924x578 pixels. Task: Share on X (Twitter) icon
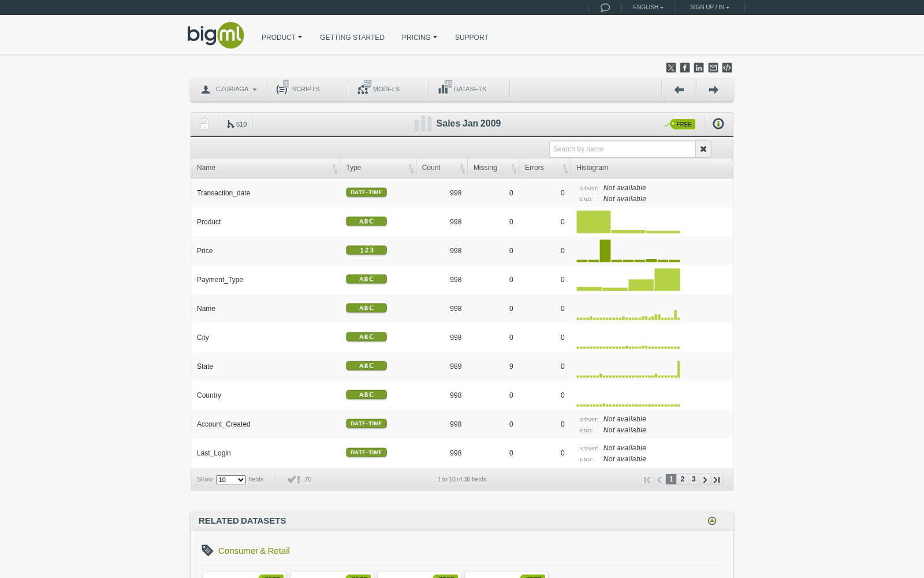[x=671, y=68]
